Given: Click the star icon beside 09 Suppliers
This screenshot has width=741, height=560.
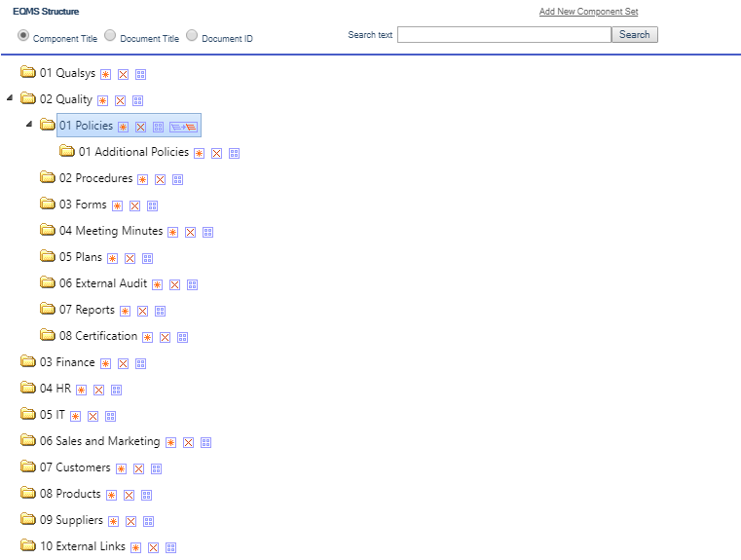Looking at the screenshot, I should pyautogui.click(x=113, y=521).
